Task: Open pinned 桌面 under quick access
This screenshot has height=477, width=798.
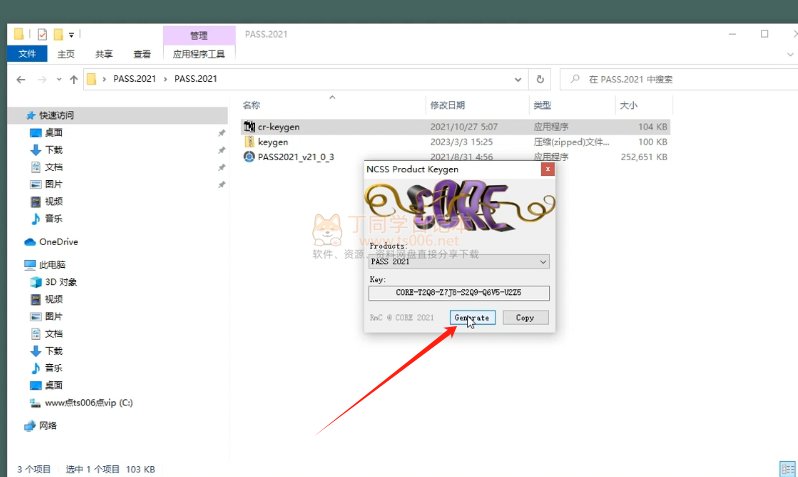Action: 53,133
